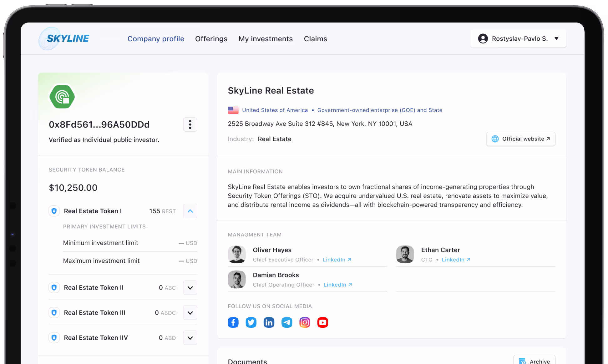Open the Facebook social link

pos(233,322)
